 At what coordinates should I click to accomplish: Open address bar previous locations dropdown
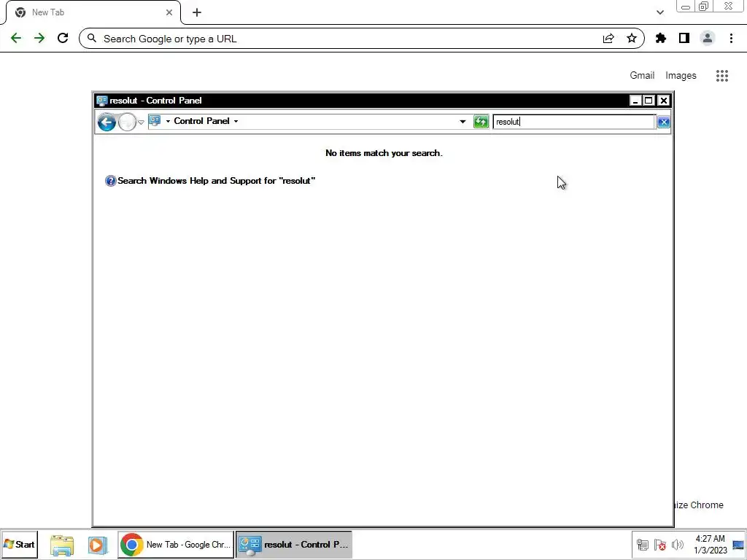click(x=462, y=122)
